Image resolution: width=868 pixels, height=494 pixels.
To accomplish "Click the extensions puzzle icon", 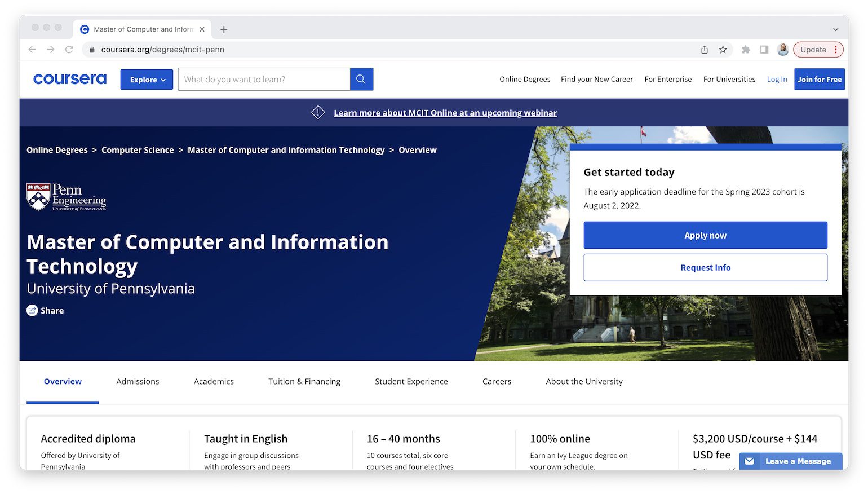I will tap(746, 49).
